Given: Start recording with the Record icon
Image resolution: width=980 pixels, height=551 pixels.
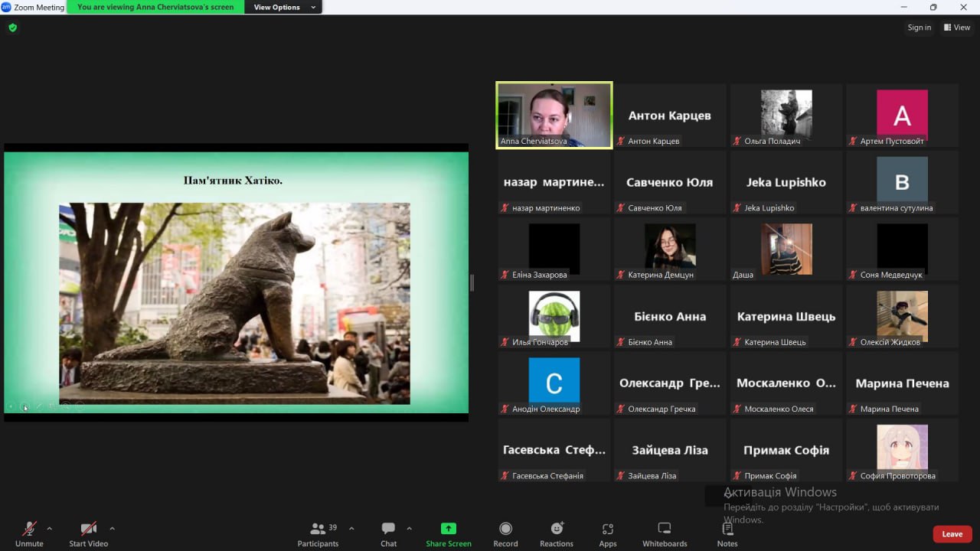Looking at the screenshot, I should pyautogui.click(x=505, y=529).
